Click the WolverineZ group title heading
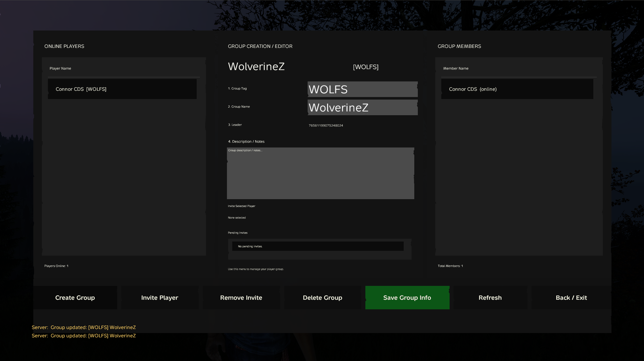The height and width of the screenshot is (361, 644). [256, 67]
